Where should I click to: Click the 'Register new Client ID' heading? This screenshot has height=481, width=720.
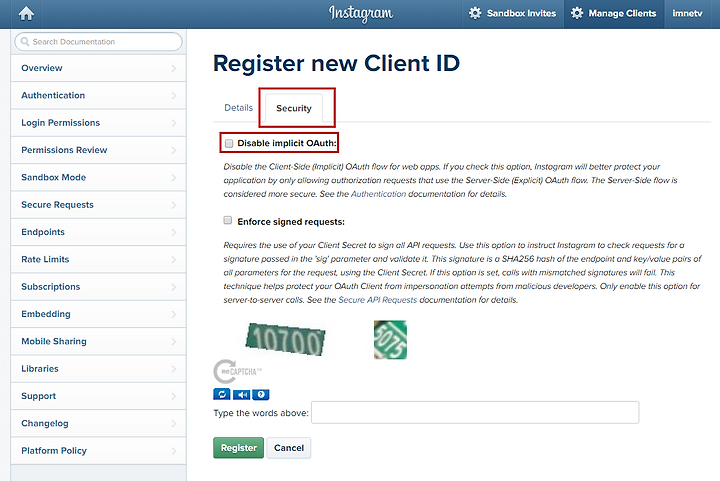pos(336,63)
